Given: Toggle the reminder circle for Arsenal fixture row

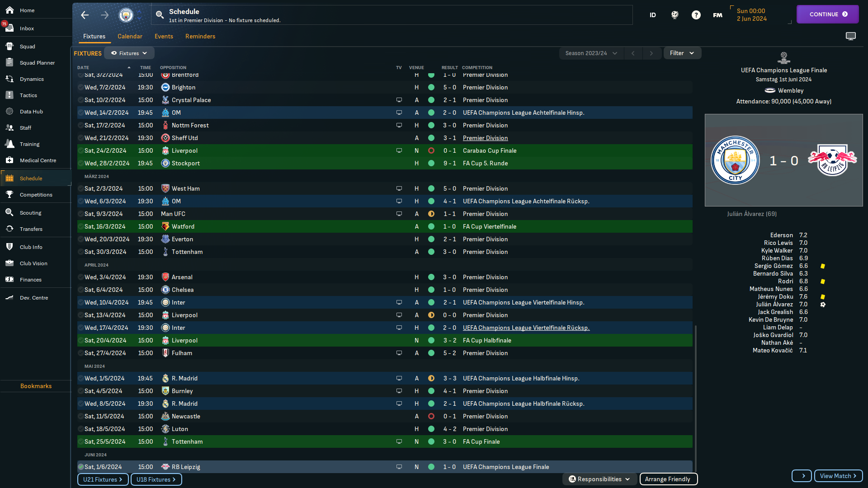Looking at the screenshot, I should pyautogui.click(x=81, y=277).
